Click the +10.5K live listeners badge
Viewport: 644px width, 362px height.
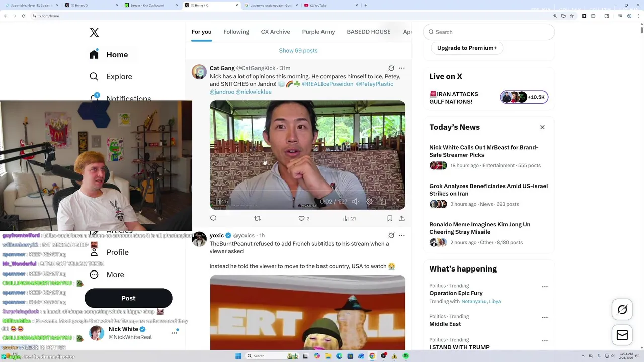524,97
